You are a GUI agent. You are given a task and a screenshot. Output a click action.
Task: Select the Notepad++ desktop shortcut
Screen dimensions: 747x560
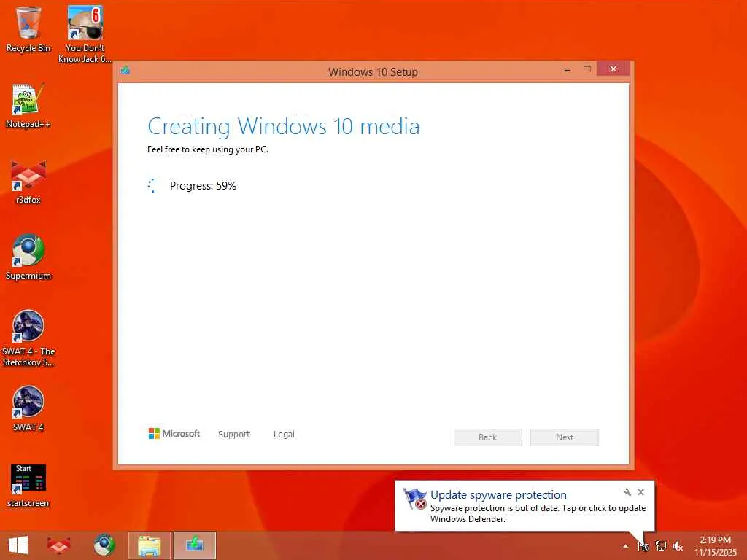click(28, 106)
